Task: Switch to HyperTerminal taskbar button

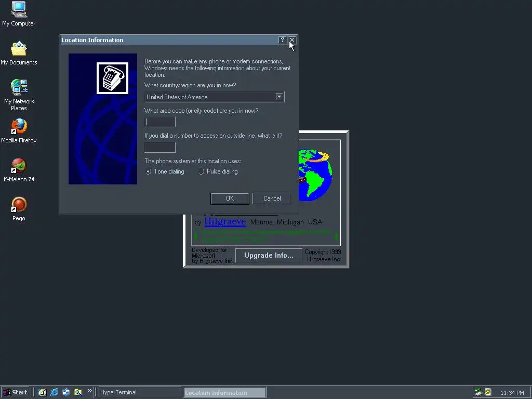Action: [x=139, y=392]
